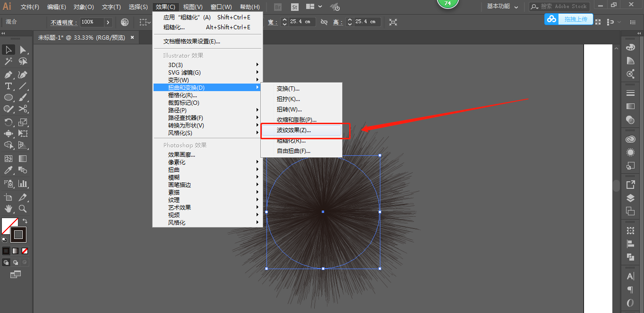
Task: Select the Rotate tool
Action: (x=9, y=122)
